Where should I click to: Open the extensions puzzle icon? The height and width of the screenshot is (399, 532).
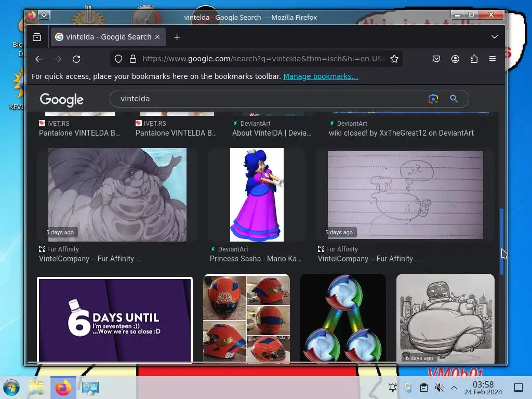tap(474, 59)
